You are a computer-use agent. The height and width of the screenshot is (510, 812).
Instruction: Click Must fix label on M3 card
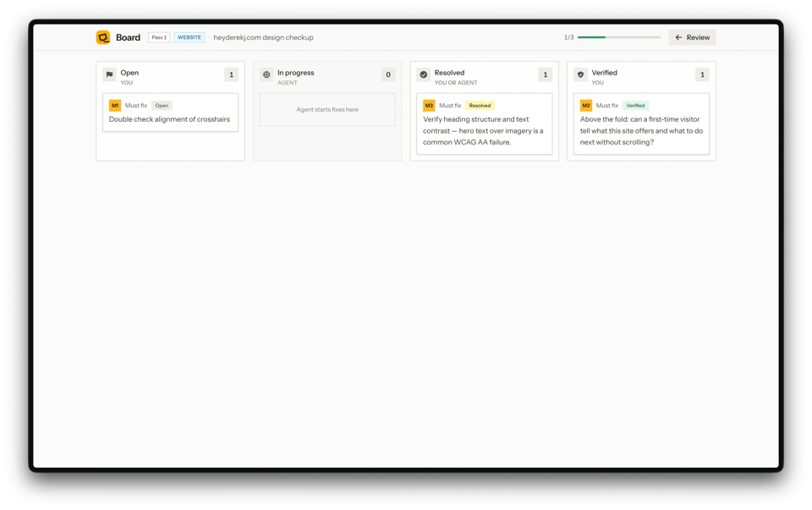click(x=450, y=106)
